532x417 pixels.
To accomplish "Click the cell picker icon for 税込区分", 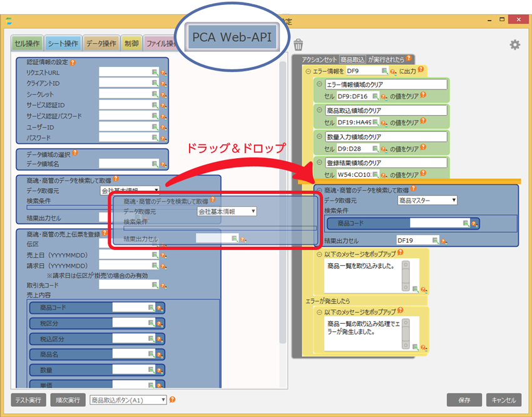I will pos(151,339).
